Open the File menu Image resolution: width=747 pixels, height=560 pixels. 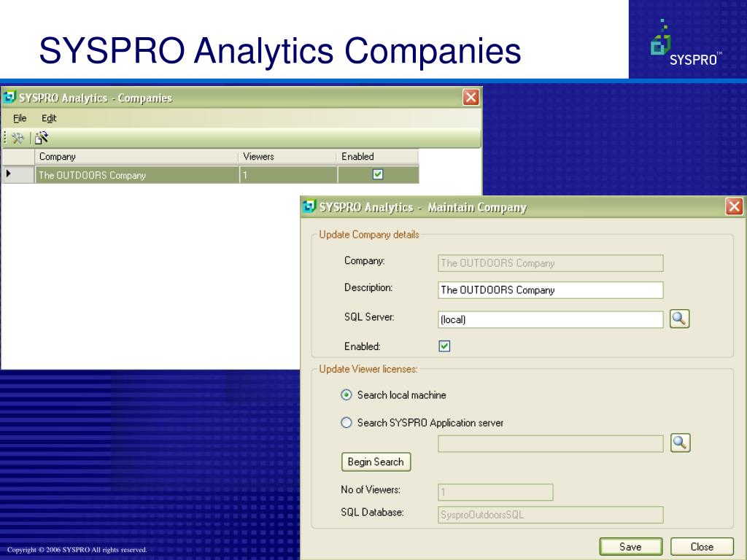tap(20, 118)
